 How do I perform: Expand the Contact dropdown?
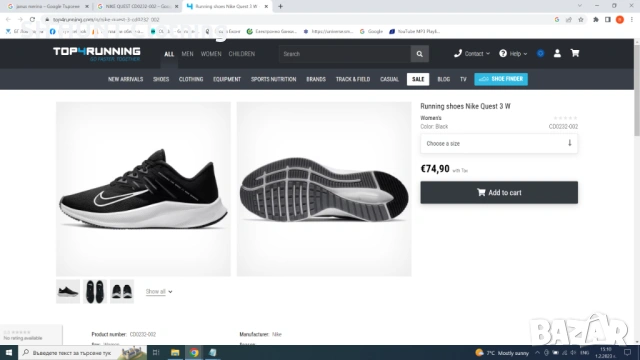point(472,53)
